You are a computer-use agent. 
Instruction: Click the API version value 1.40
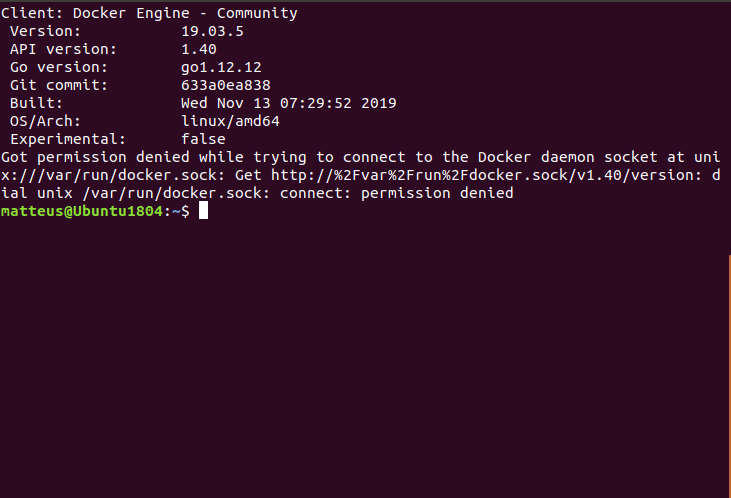point(199,49)
